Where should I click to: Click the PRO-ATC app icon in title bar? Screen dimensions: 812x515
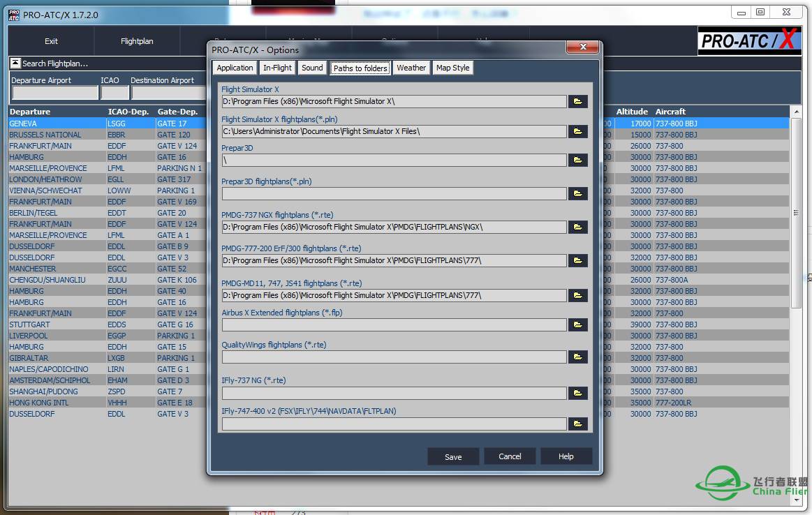tap(14, 15)
